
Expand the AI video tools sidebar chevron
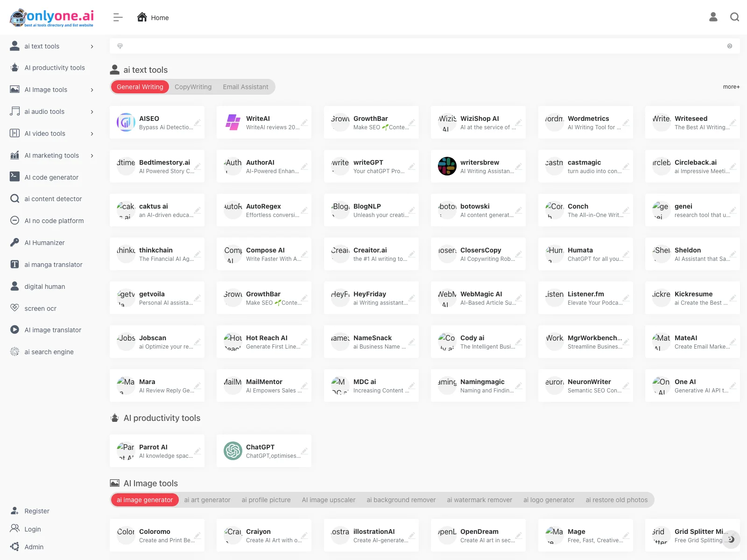click(92, 133)
